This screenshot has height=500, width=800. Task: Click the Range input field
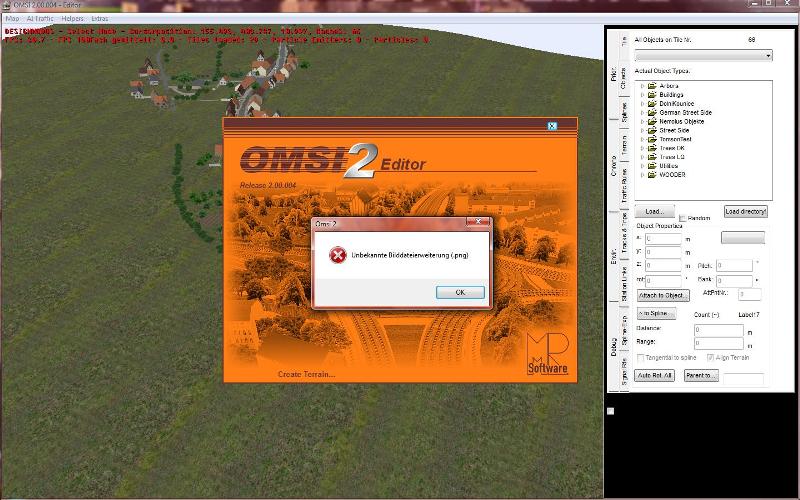click(719, 343)
